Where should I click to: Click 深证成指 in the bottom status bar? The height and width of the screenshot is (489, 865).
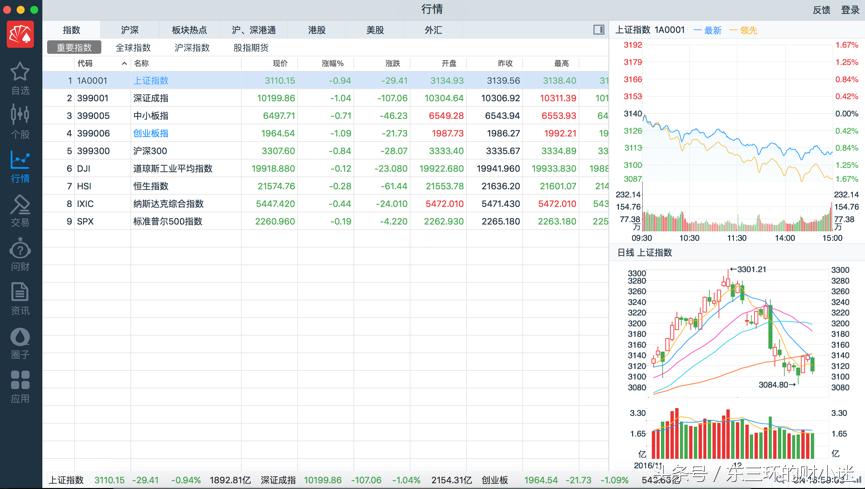278,480
